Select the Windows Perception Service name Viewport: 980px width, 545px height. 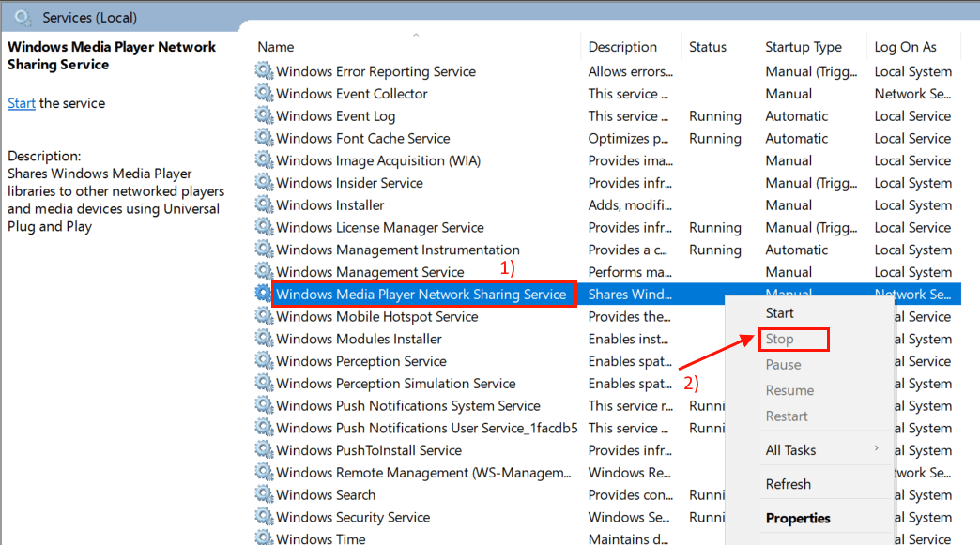[x=361, y=361]
